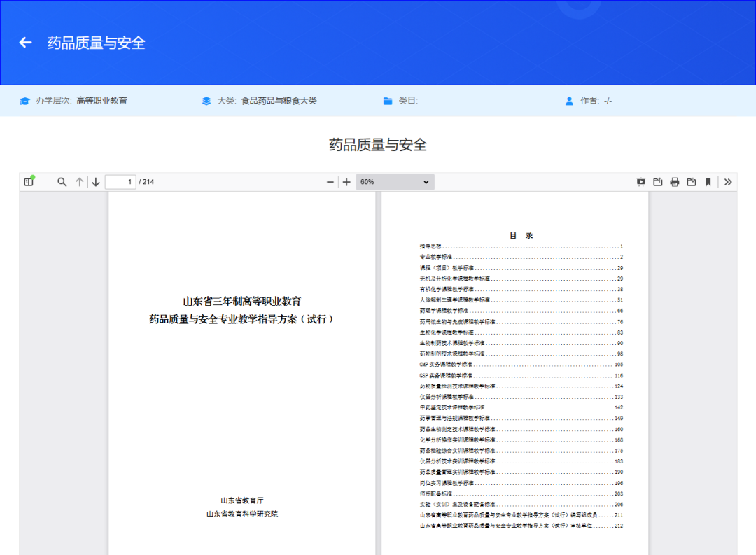Image resolution: width=756 pixels, height=555 pixels.
Task: Go to the next page
Action: coord(95,181)
